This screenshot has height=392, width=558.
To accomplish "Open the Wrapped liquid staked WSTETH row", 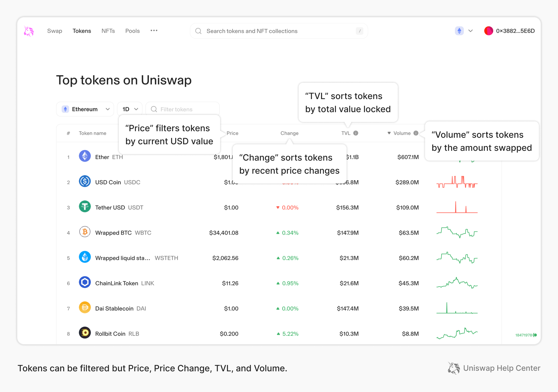I will (x=279, y=258).
